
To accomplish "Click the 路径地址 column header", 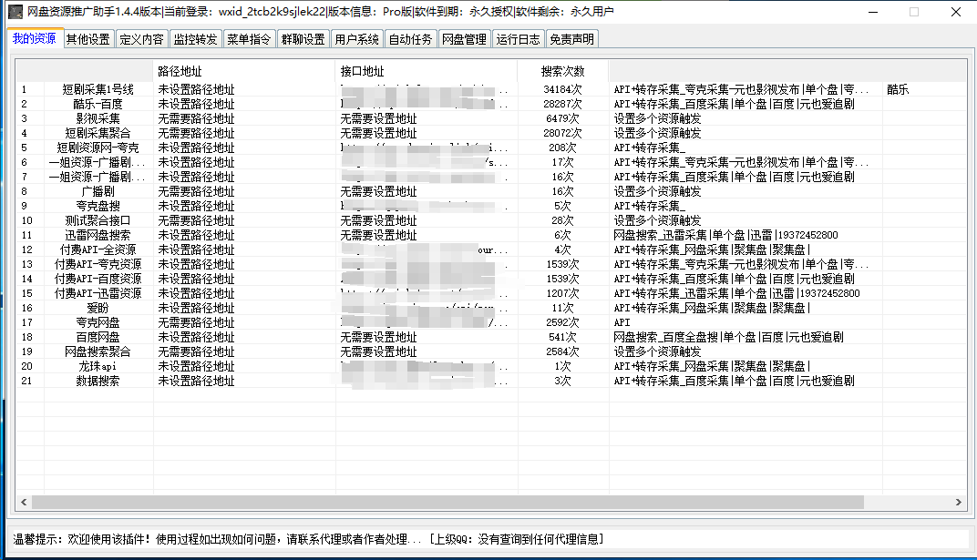I will point(180,71).
